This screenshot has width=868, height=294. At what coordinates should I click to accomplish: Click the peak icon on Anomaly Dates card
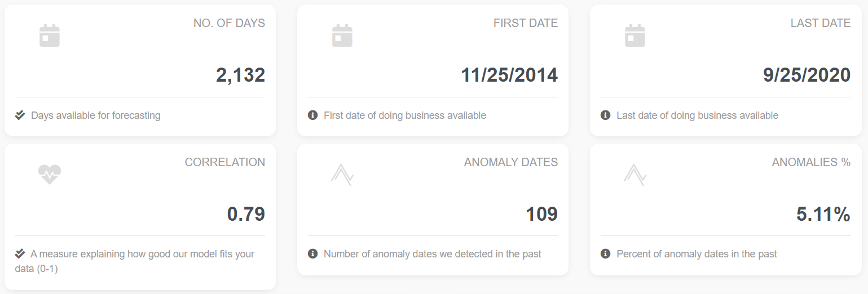(x=342, y=175)
